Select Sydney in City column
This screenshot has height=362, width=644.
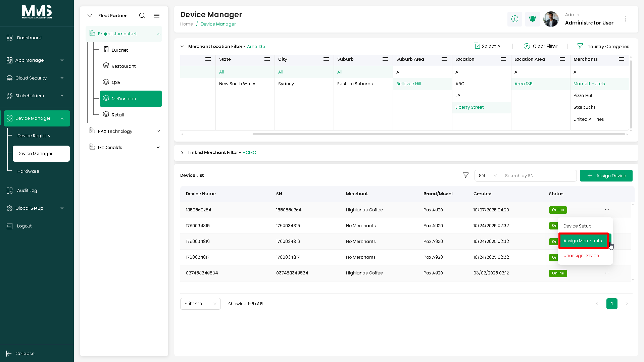point(286,84)
